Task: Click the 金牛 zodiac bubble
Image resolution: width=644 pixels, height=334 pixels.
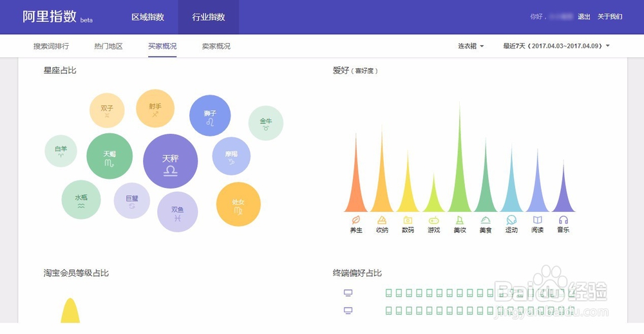Action: (x=266, y=123)
